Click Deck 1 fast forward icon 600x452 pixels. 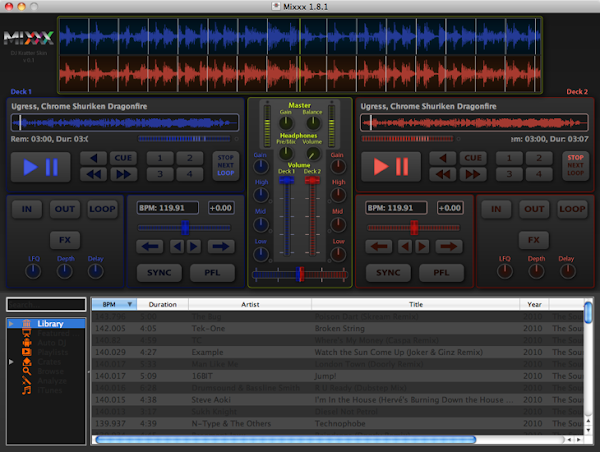coord(125,174)
